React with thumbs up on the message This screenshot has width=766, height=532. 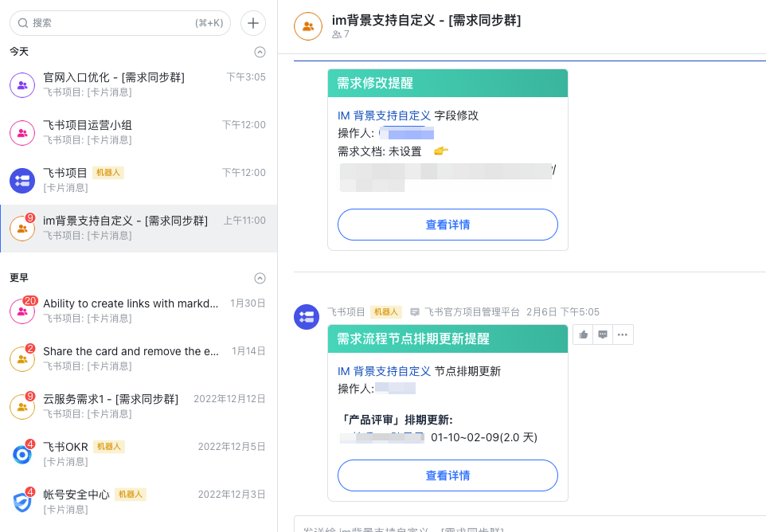(x=584, y=334)
